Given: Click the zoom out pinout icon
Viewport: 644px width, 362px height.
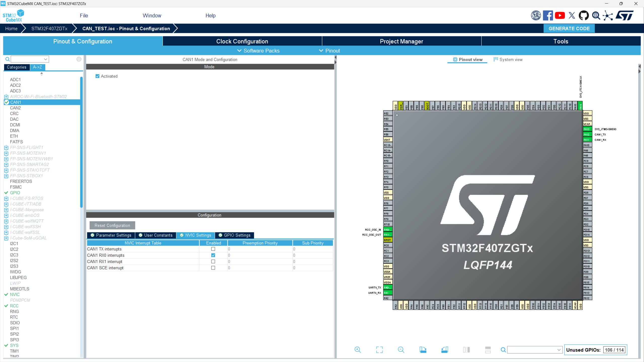Looking at the screenshot, I should 401,350.
